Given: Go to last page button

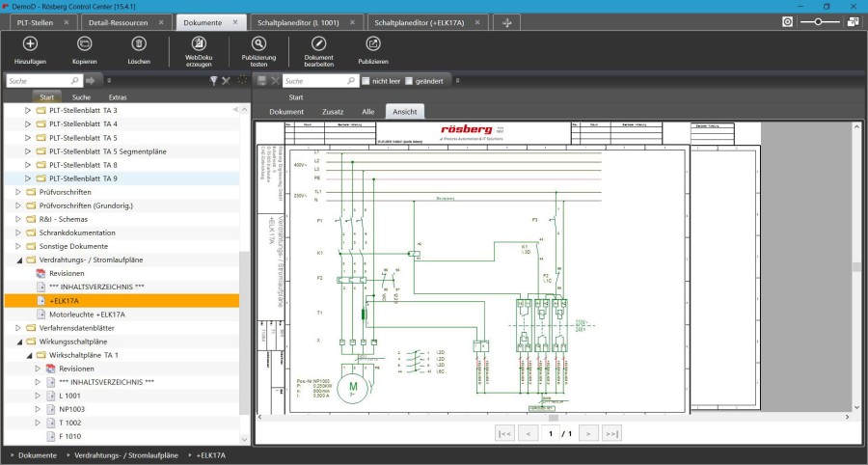Looking at the screenshot, I should [x=611, y=433].
